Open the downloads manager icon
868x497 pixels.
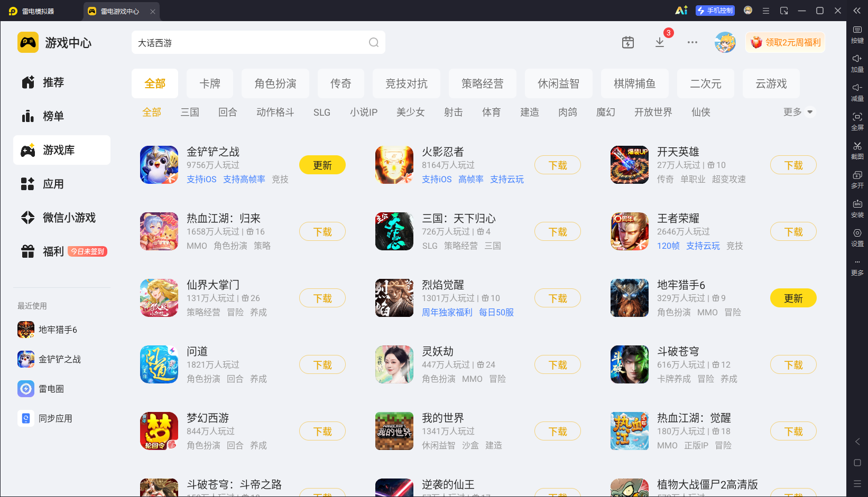[660, 42]
